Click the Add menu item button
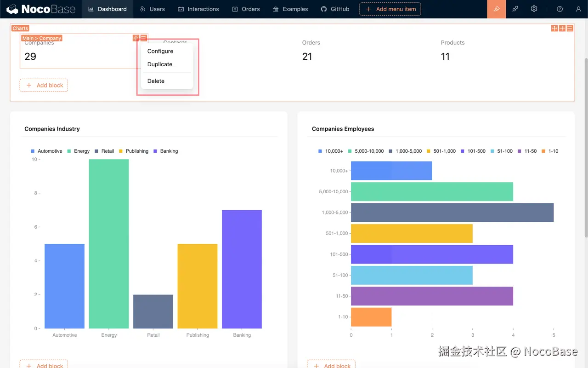The width and height of the screenshot is (588, 368). click(390, 9)
